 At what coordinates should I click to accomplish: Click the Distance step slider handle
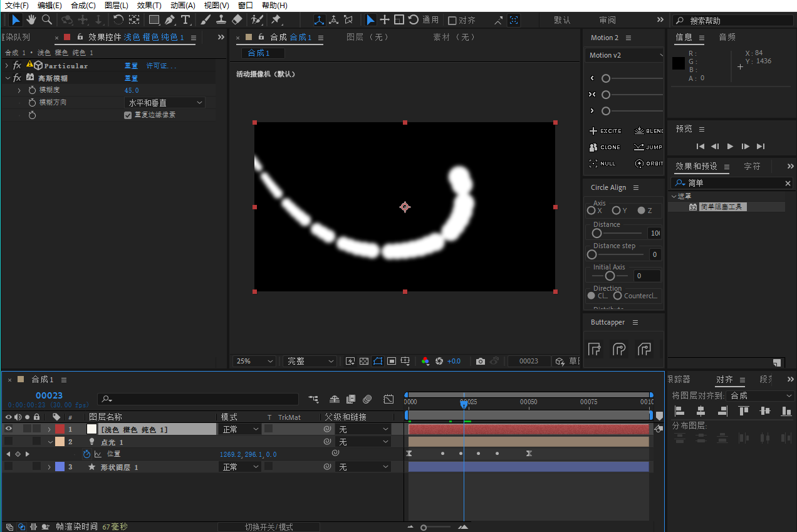(591, 254)
